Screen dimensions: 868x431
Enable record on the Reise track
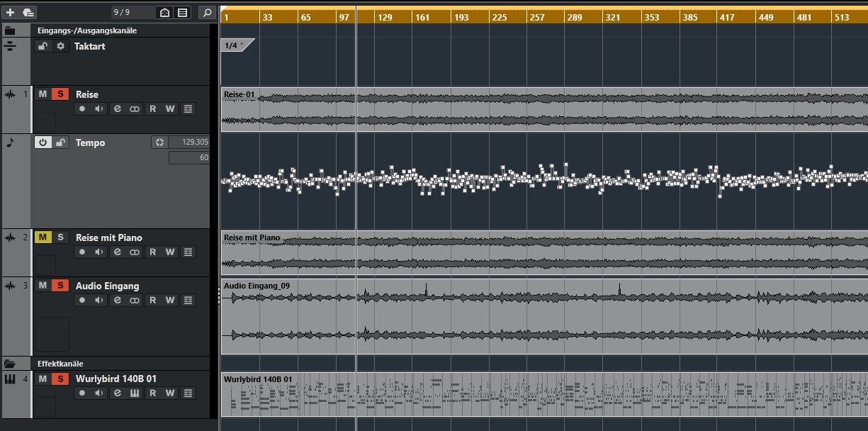tap(82, 109)
